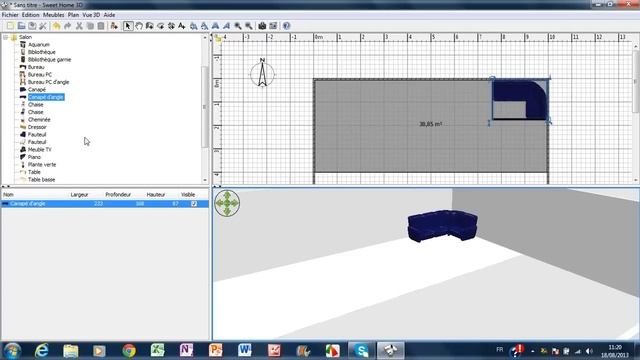Image resolution: width=640 pixels, height=360 pixels.
Task: Click the catalog tree scroll down arrow
Action: point(204,180)
